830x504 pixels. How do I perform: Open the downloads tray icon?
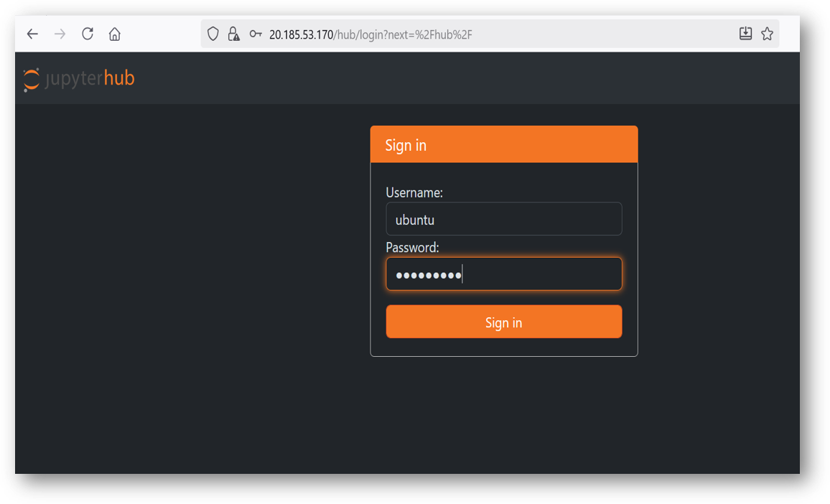coord(745,33)
